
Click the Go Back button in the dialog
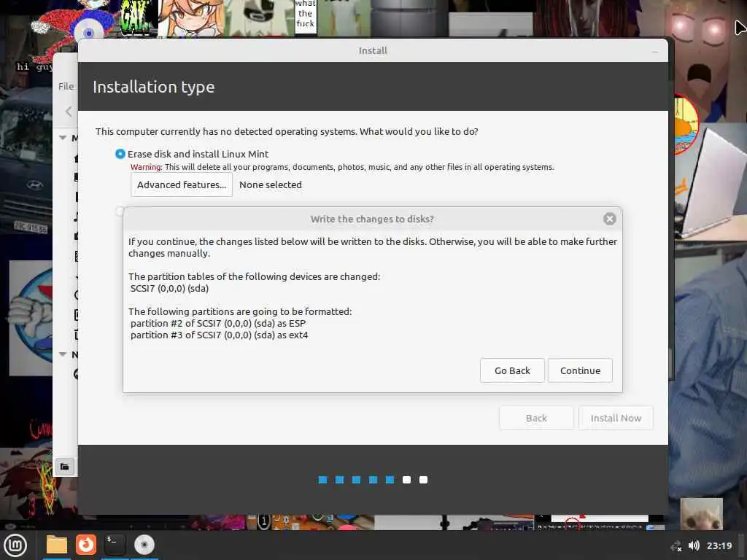click(x=512, y=370)
